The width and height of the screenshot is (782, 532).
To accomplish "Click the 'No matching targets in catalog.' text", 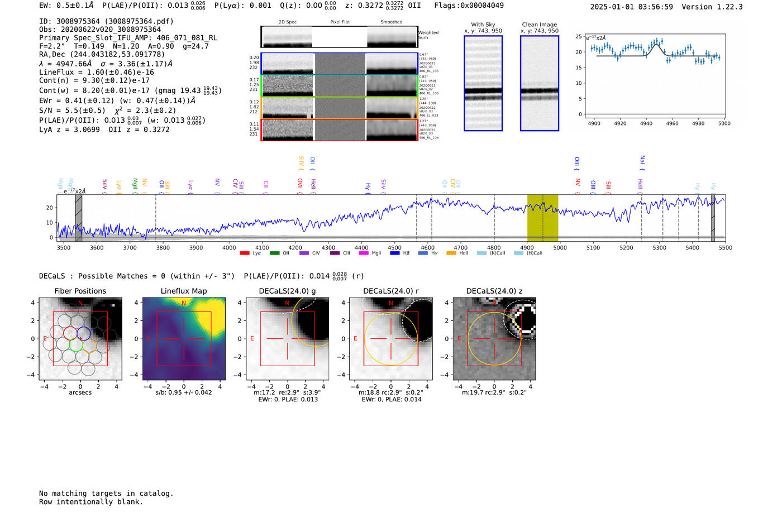I will pyautogui.click(x=106, y=493).
